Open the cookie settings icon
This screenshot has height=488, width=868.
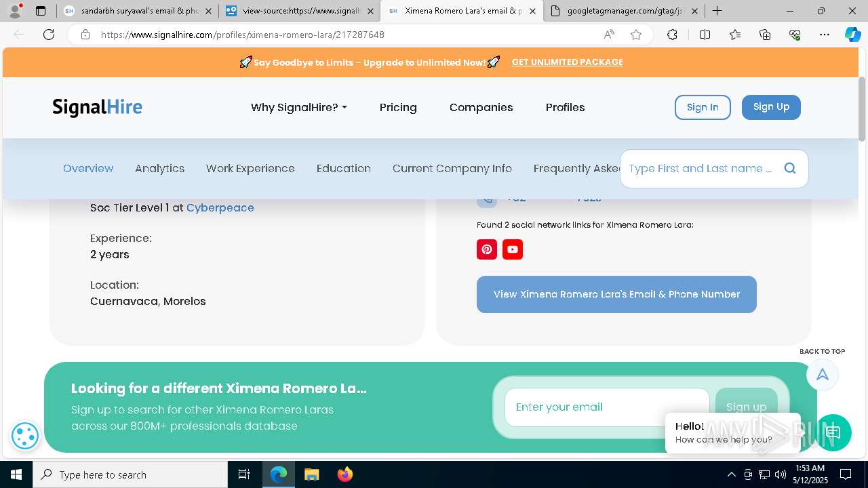pyautogui.click(x=25, y=436)
